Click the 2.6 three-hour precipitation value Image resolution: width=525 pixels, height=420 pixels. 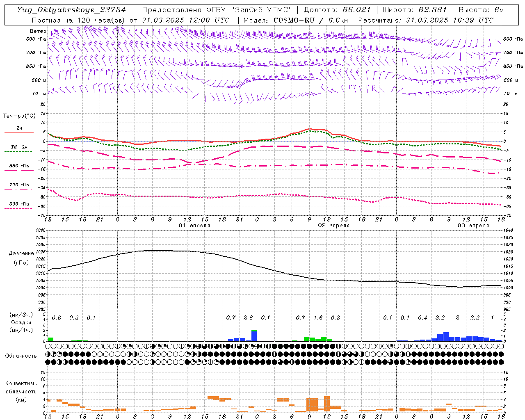(248, 318)
